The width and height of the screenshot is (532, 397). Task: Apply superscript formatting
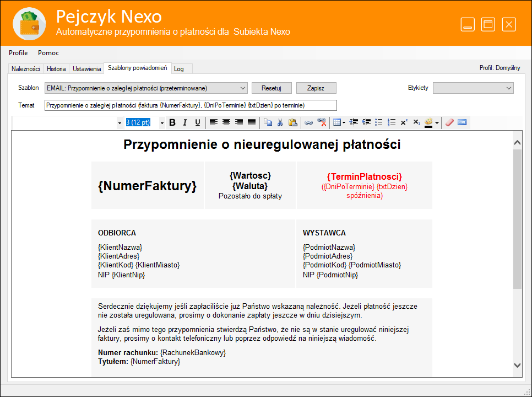pyautogui.click(x=404, y=122)
